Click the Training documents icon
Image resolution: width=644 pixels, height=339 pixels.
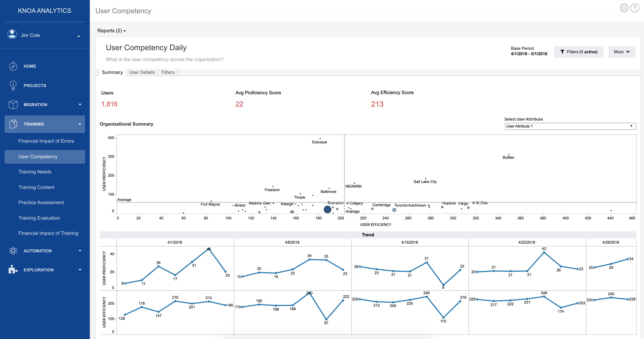13,124
